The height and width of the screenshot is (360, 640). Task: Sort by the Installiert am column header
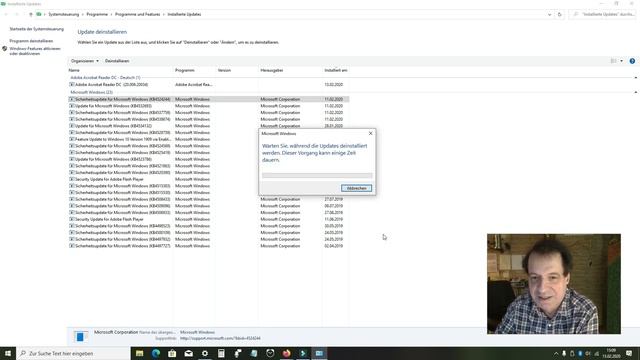(x=336, y=70)
